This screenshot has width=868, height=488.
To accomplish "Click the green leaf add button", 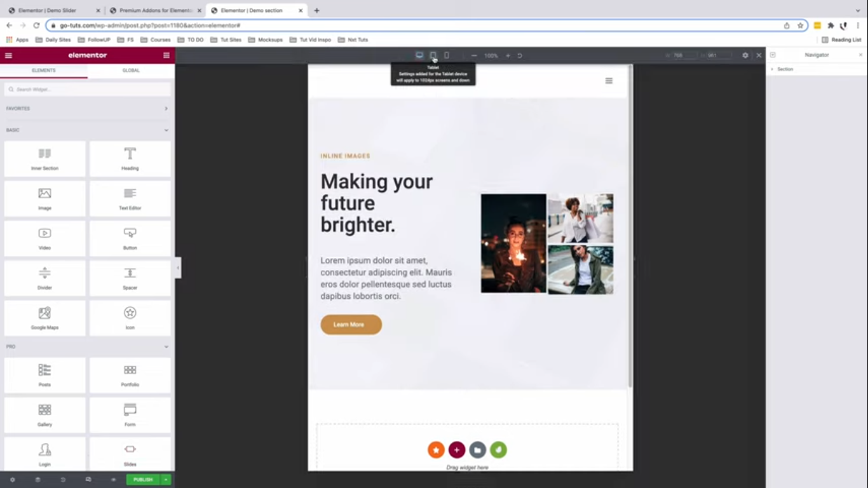I will coord(499,450).
